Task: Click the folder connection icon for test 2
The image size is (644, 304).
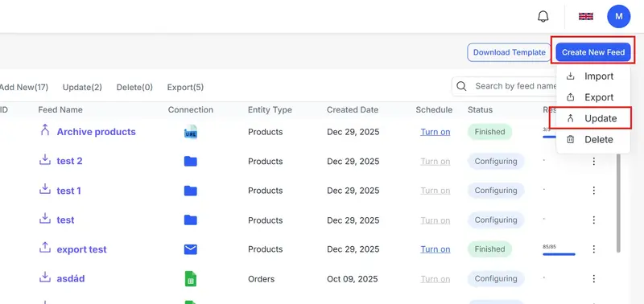Action: coord(191,161)
